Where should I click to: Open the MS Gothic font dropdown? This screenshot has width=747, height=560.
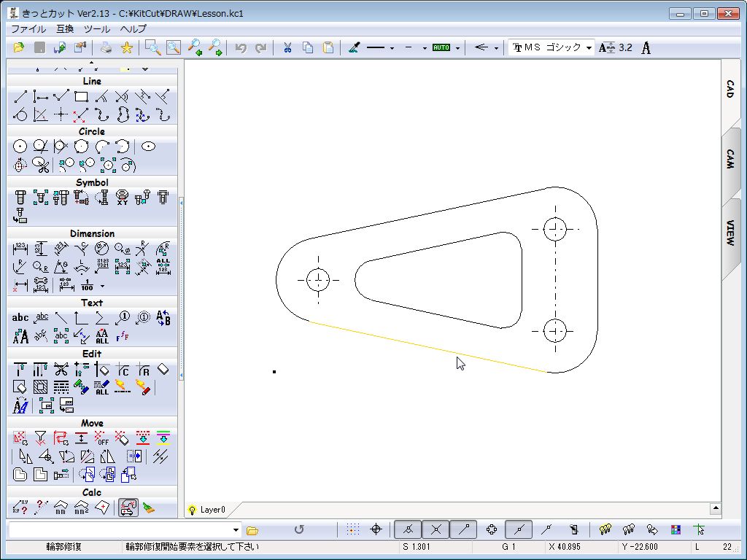click(x=589, y=47)
